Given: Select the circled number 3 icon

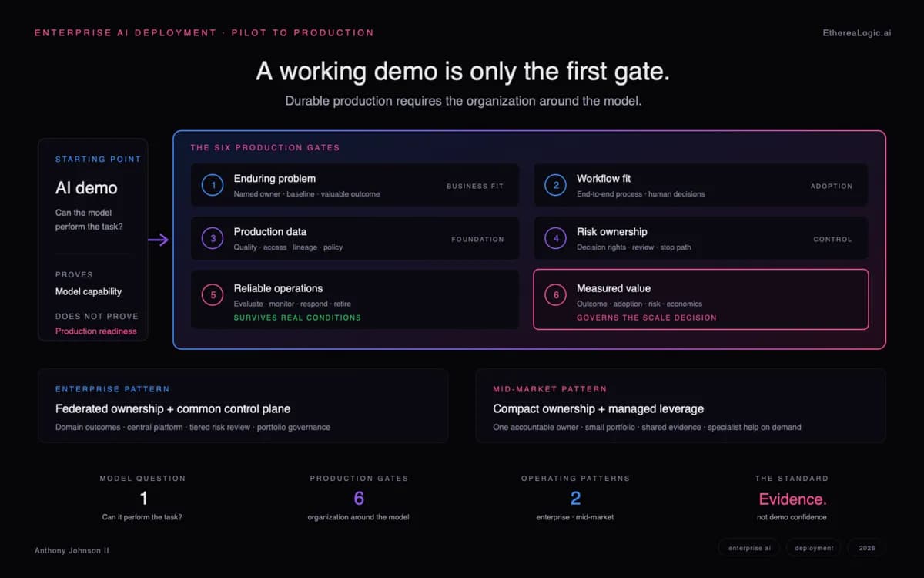Looking at the screenshot, I should 213,239.
